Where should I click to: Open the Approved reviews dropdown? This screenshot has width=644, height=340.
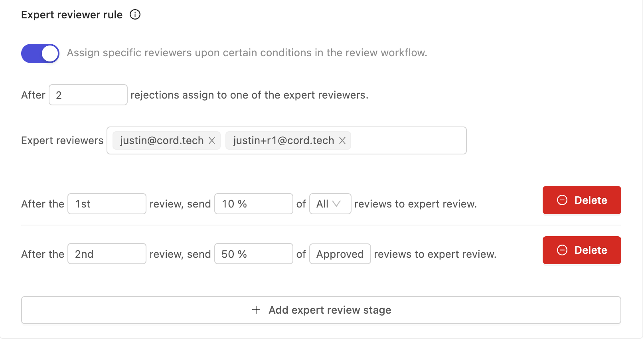click(x=340, y=254)
